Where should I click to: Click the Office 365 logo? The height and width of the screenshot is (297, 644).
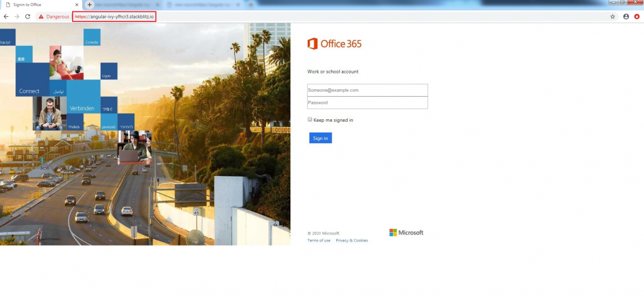335,44
